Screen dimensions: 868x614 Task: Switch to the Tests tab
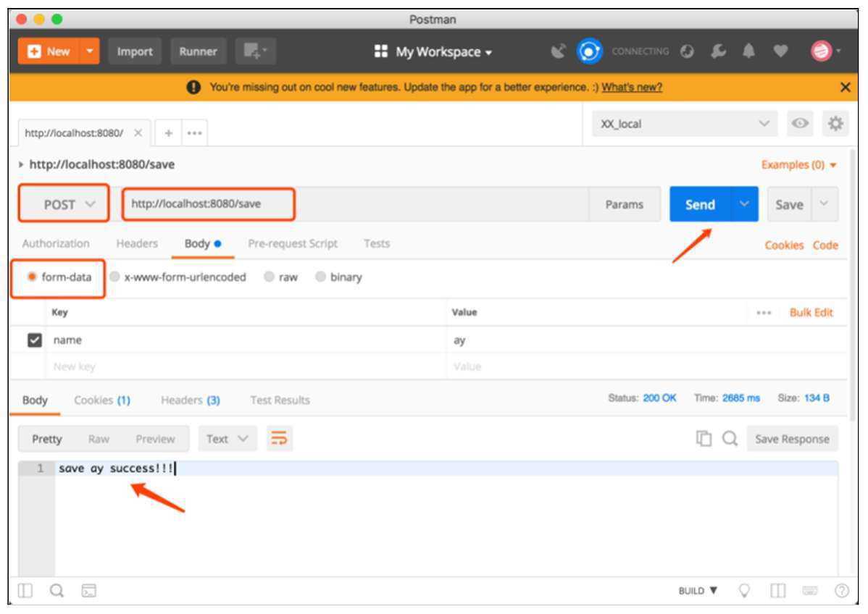(x=377, y=243)
